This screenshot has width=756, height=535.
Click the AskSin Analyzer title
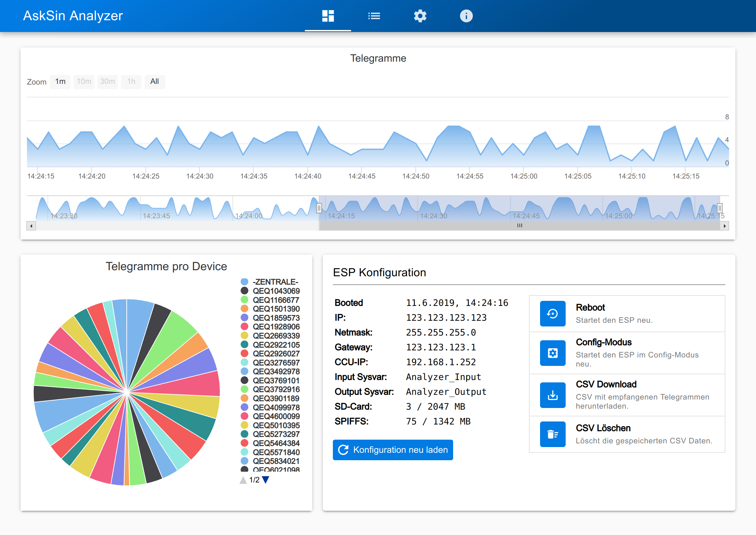tap(73, 16)
